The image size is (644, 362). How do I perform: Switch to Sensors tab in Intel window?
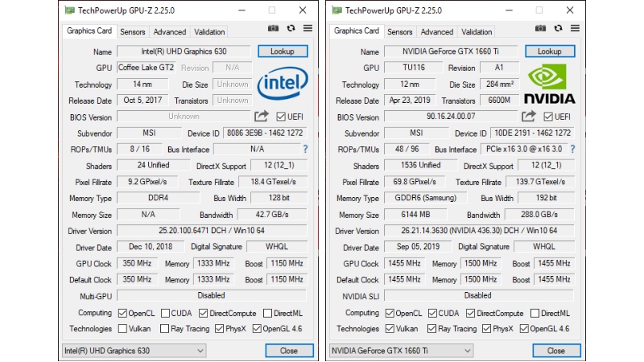[132, 31]
